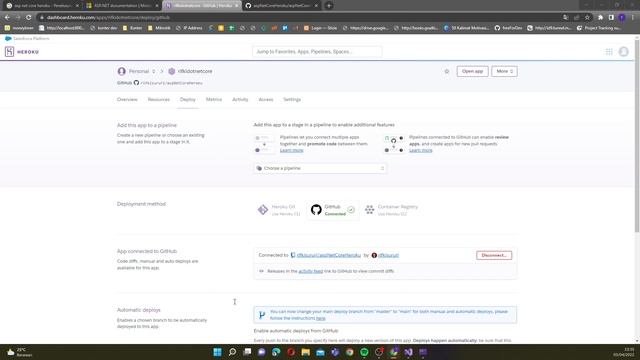Open the IP Address bookmark
The height and width of the screenshot is (360, 640).
click(190, 28)
